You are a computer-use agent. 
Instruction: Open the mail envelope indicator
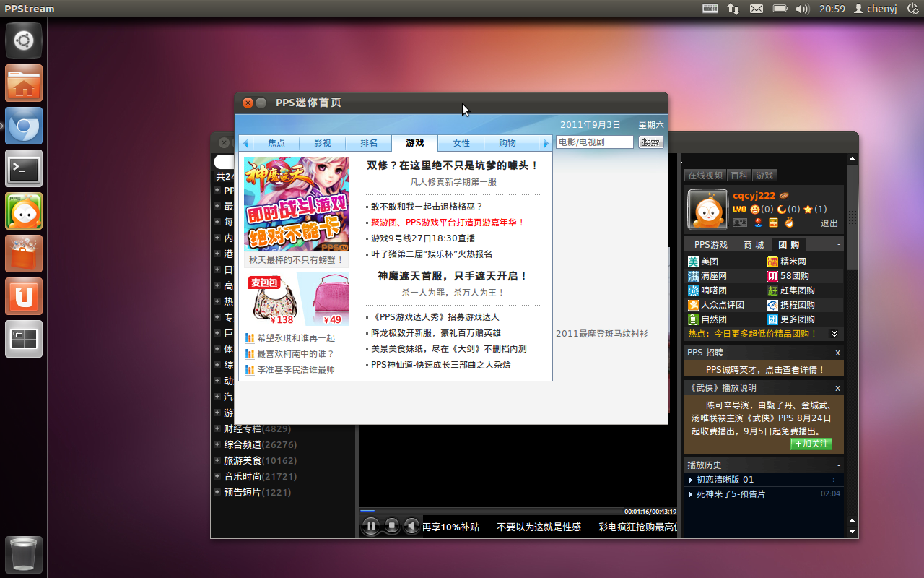tap(756, 9)
